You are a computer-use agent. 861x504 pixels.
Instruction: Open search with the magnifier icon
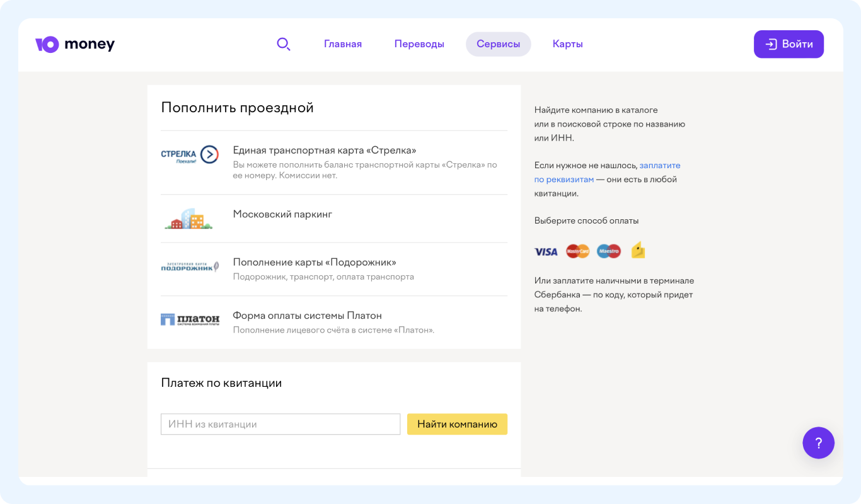(284, 44)
